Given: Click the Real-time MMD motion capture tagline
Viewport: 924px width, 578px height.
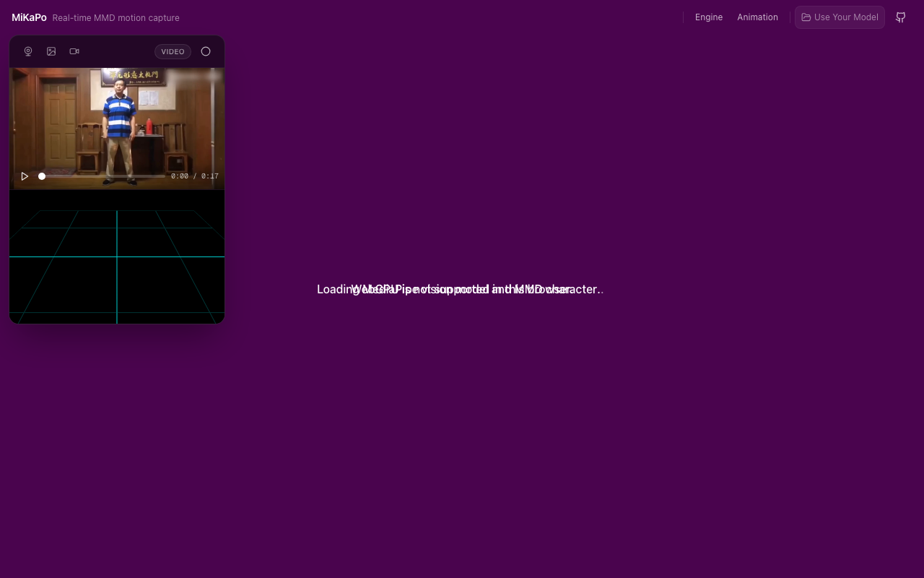Looking at the screenshot, I should [x=116, y=18].
